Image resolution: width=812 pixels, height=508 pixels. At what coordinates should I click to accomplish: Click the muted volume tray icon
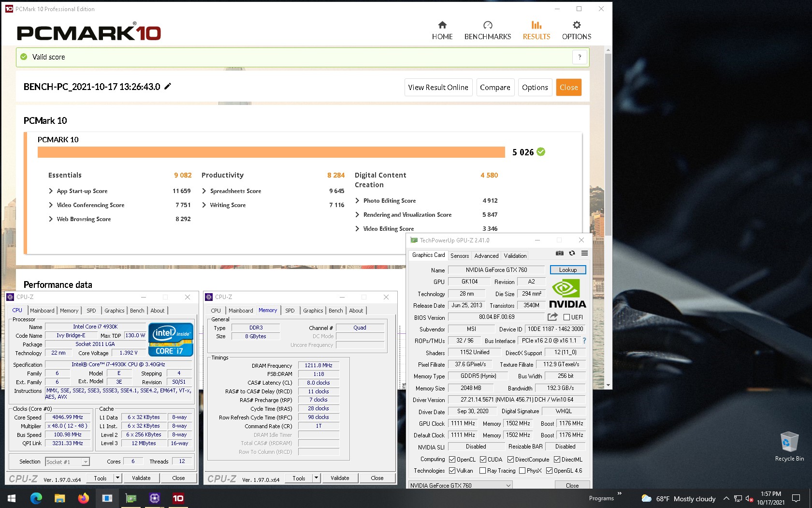coord(750,498)
